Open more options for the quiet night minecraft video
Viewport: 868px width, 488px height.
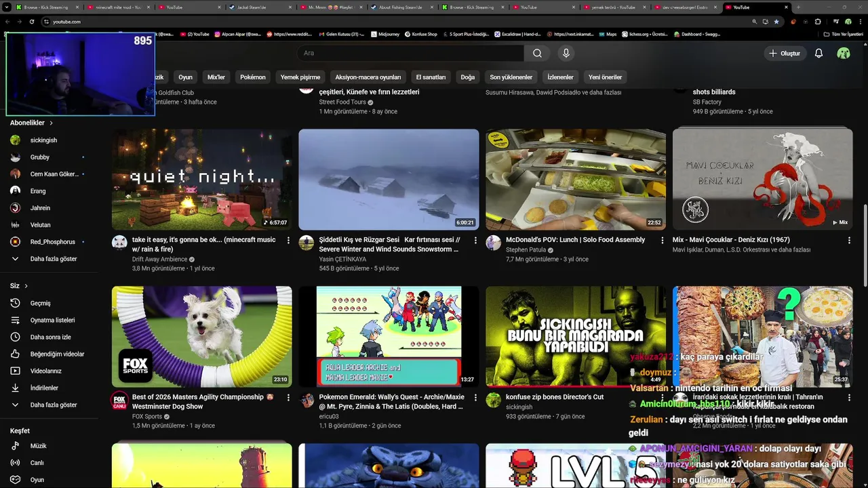[288, 240]
